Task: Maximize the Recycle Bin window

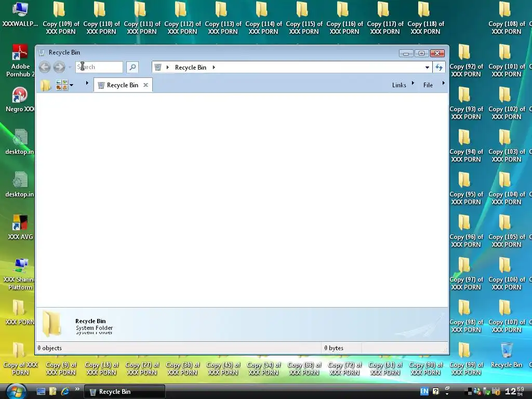Action: tap(421, 54)
